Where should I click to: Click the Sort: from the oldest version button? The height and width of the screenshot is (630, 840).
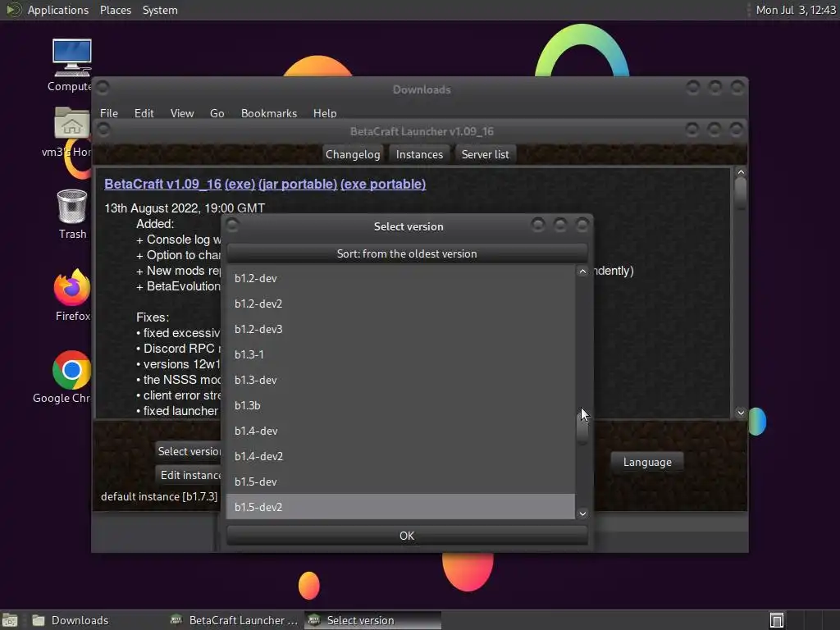click(x=407, y=253)
